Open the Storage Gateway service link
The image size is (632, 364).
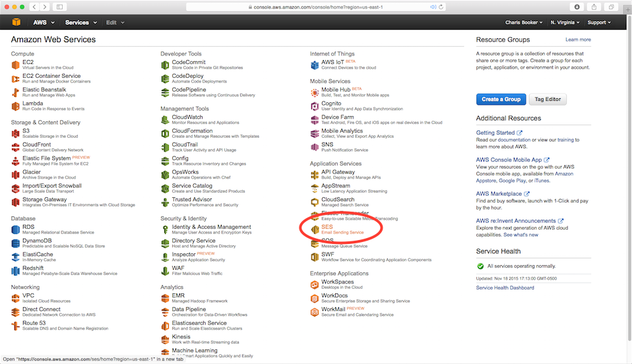[45, 200]
